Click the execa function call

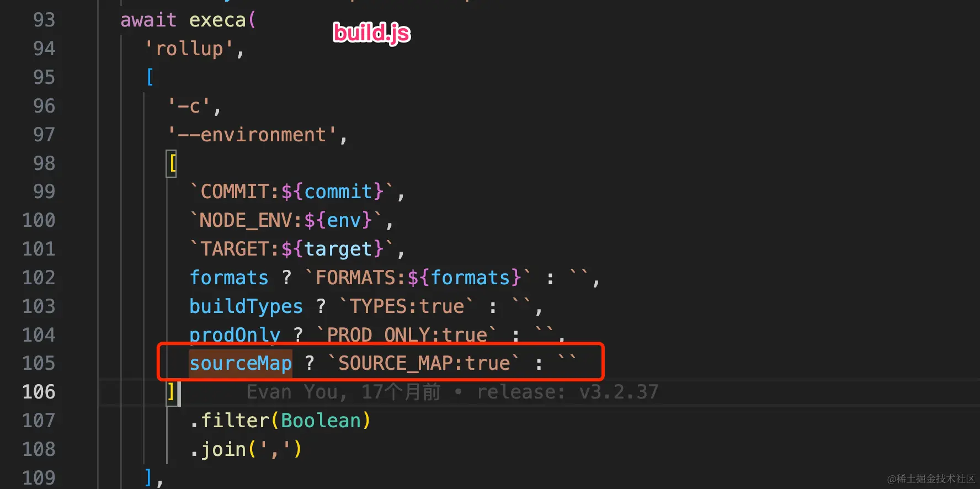pos(217,20)
